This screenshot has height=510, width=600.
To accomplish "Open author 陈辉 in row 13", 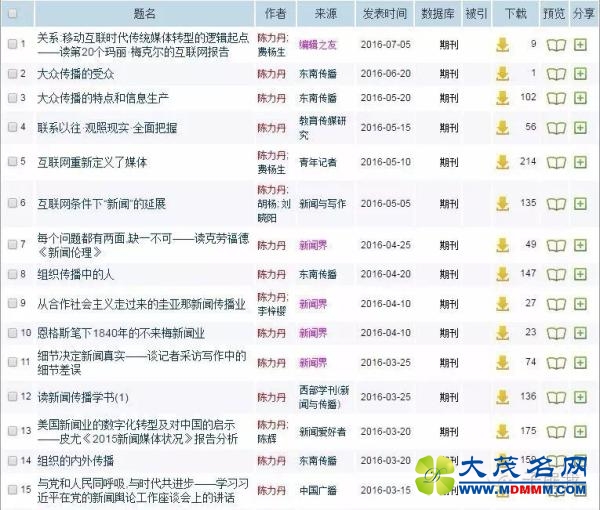I will click(x=267, y=439).
